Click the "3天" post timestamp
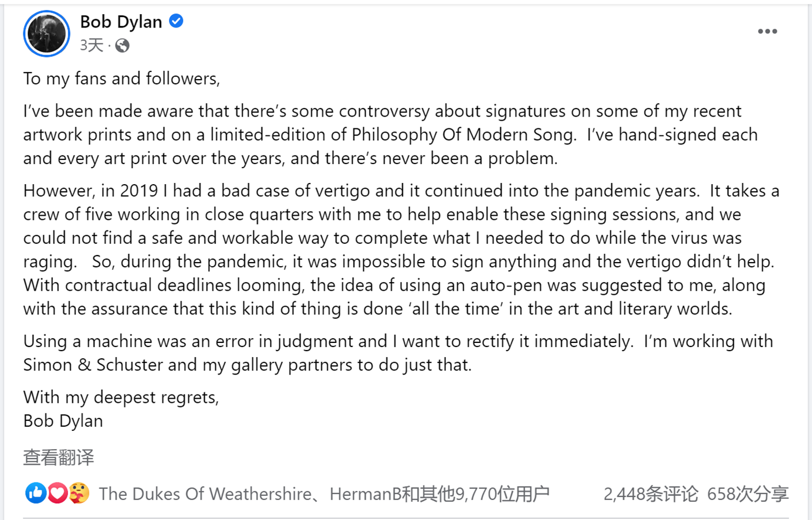Image resolution: width=812 pixels, height=520 pixels. click(92, 45)
